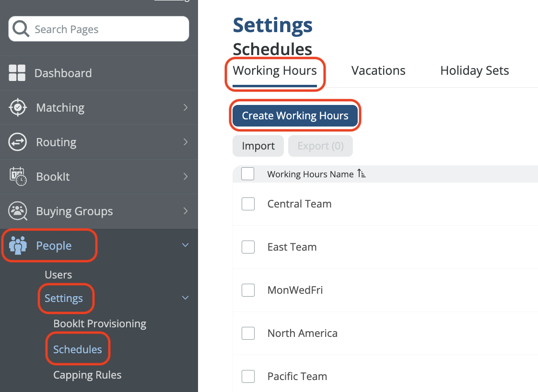Click the magnifying glass search icon
538x392 pixels.
tap(21, 29)
